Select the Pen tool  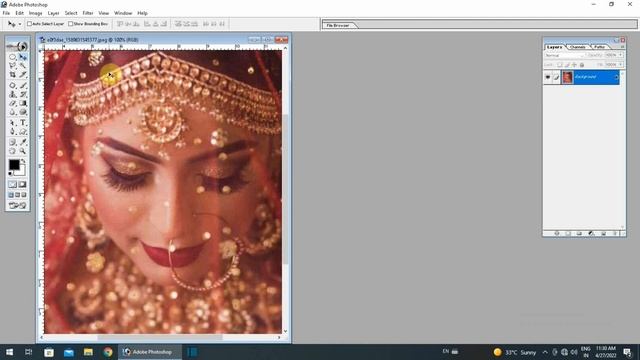coord(13,131)
